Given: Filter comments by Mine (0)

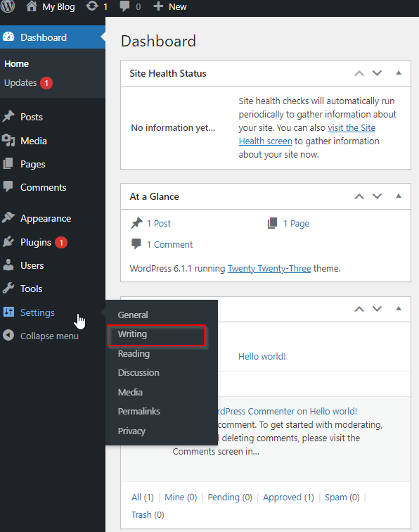Looking at the screenshot, I should 181,498.
